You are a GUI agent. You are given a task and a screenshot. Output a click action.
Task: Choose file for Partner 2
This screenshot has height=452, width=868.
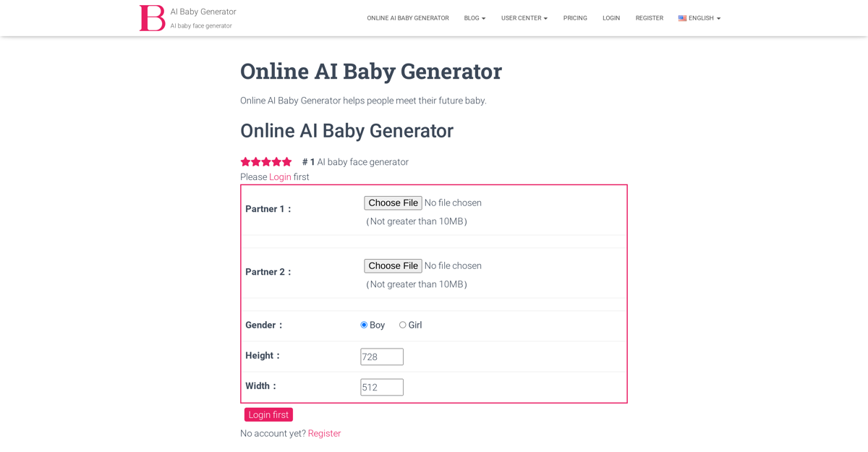coord(393,266)
